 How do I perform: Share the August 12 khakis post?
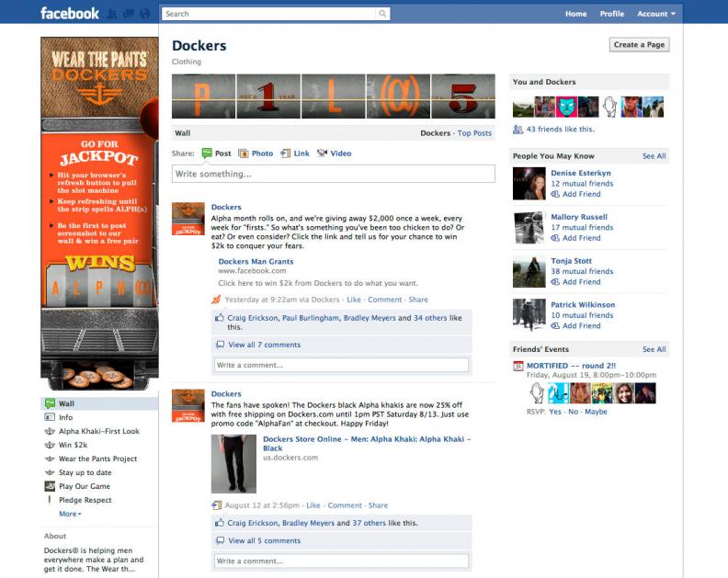pos(378,505)
